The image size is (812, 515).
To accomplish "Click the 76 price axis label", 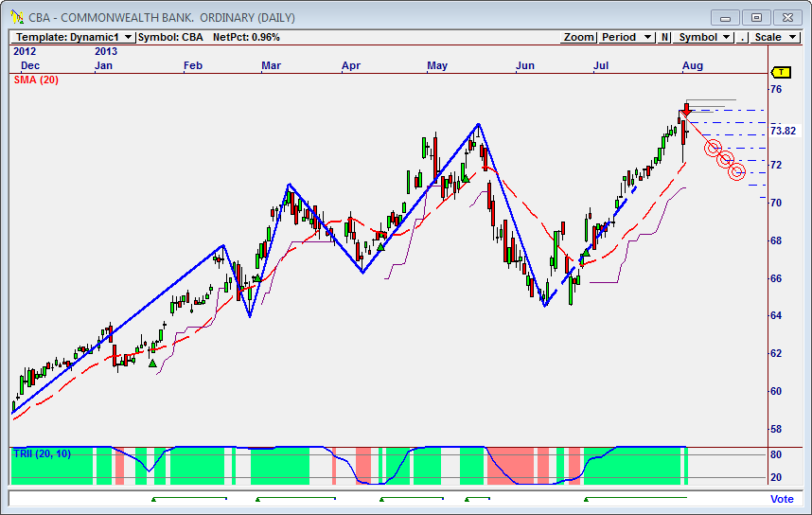I will pyautogui.click(x=776, y=89).
